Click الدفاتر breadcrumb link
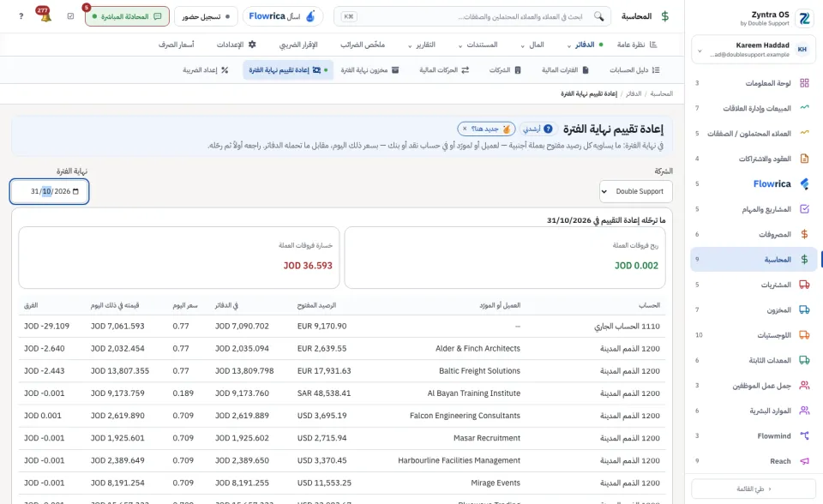This screenshot has height=504, width=823. tap(634, 93)
